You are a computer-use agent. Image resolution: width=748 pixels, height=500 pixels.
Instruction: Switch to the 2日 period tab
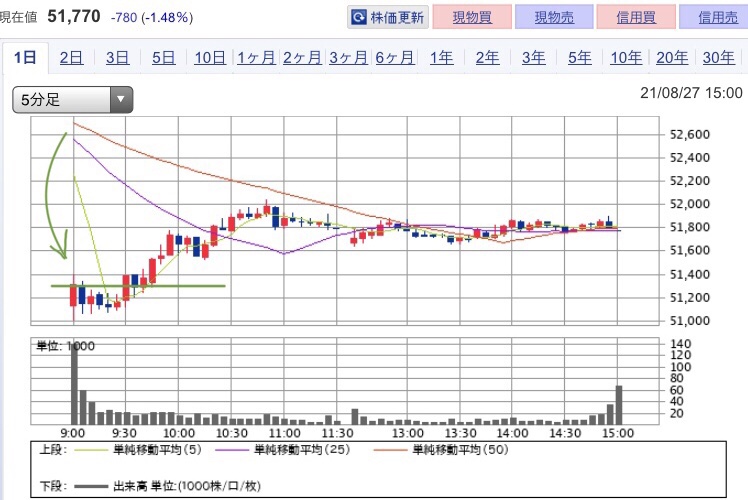(72, 58)
